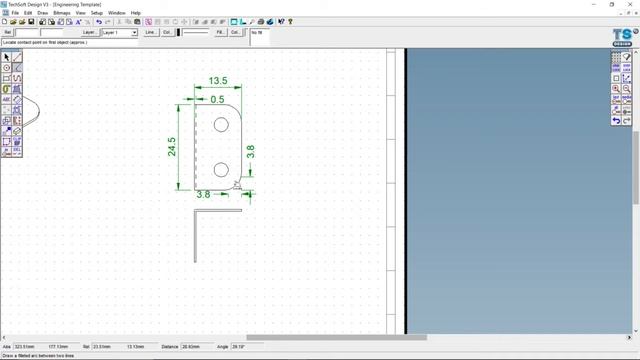Open the Help menu

pos(136,13)
